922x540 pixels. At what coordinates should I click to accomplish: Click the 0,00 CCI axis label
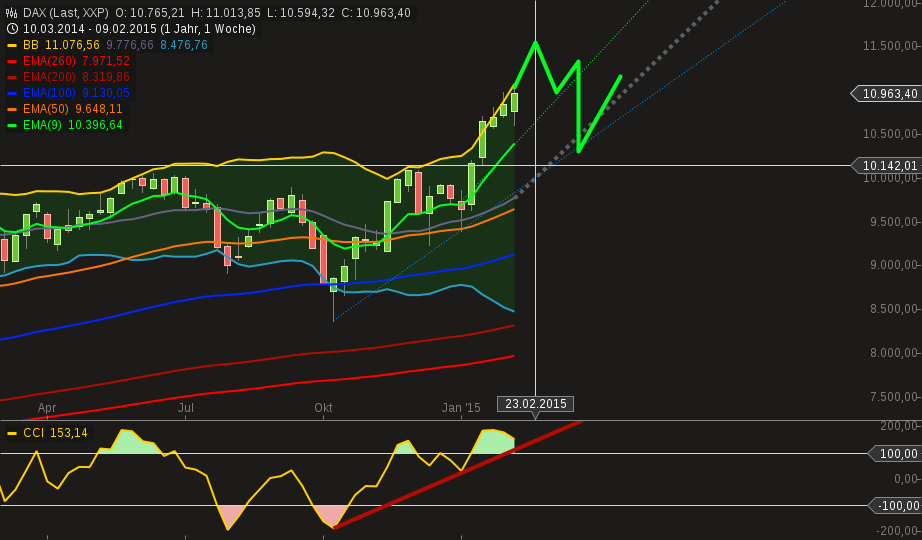click(906, 479)
